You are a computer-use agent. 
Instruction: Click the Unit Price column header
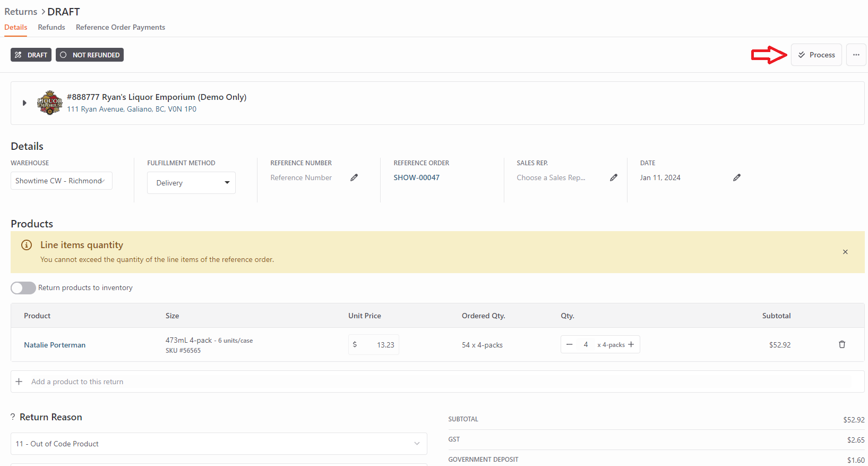click(x=365, y=316)
